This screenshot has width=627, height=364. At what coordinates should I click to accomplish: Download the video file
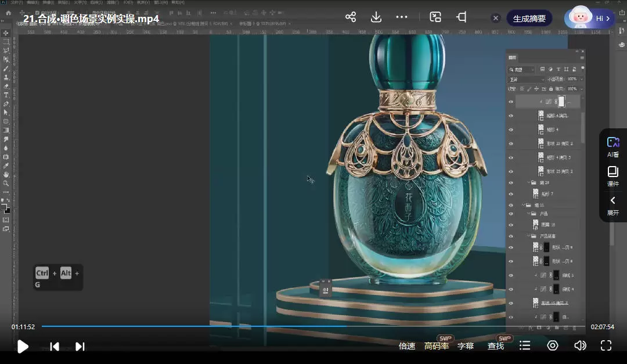click(x=376, y=17)
